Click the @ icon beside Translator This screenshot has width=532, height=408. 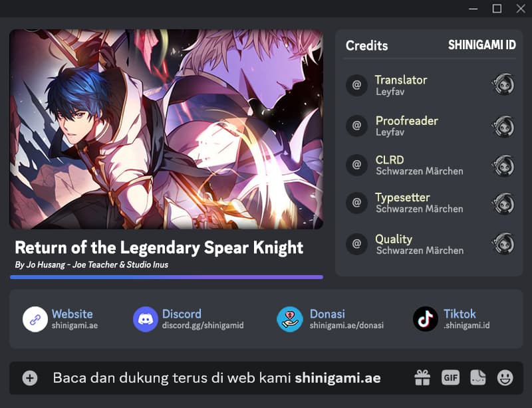pyautogui.click(x=356, y=85)
